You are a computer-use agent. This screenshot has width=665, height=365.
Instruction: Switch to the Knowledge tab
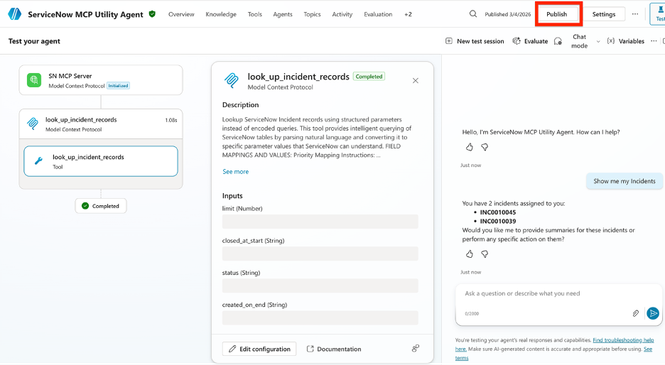point(221,14)
